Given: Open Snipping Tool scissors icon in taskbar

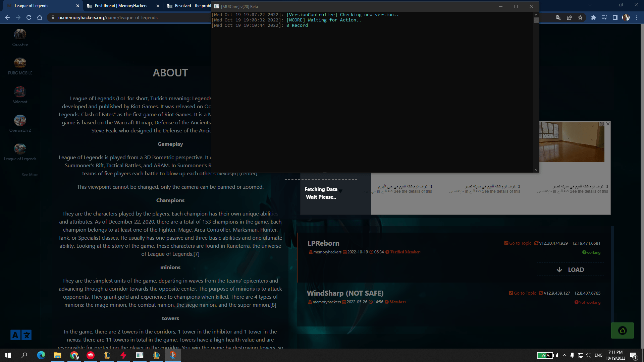Looking at the screenshot, I should pyautogui.click(x=172, y=355).
